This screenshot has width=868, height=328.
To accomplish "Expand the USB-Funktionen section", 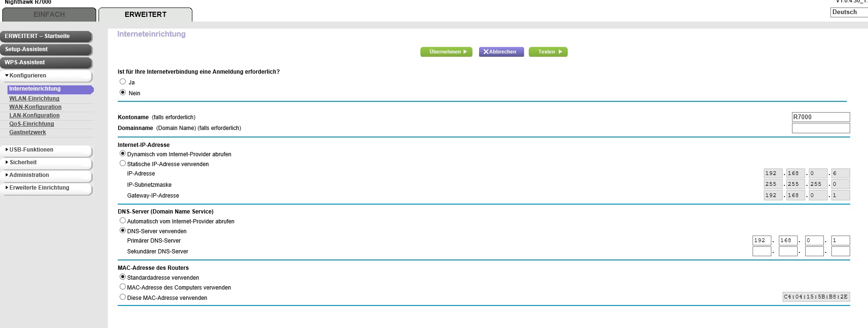I will [x=46, y=150].
